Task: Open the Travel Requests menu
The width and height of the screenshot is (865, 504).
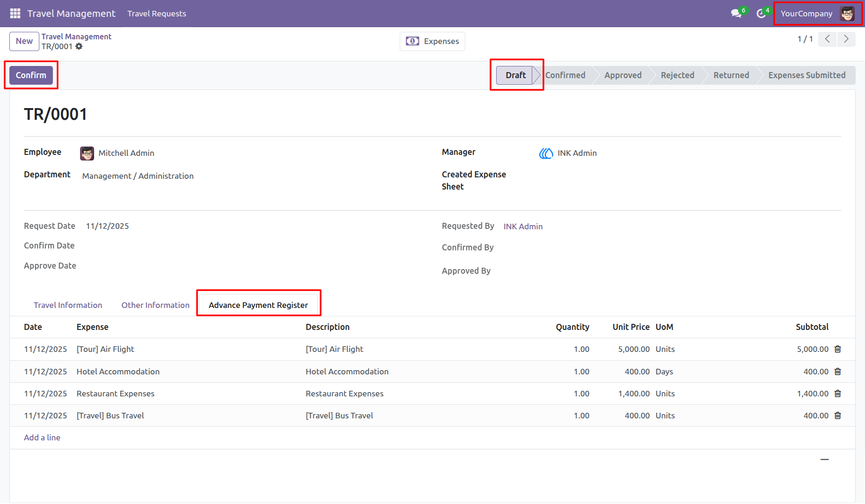Action: point(157,14)
